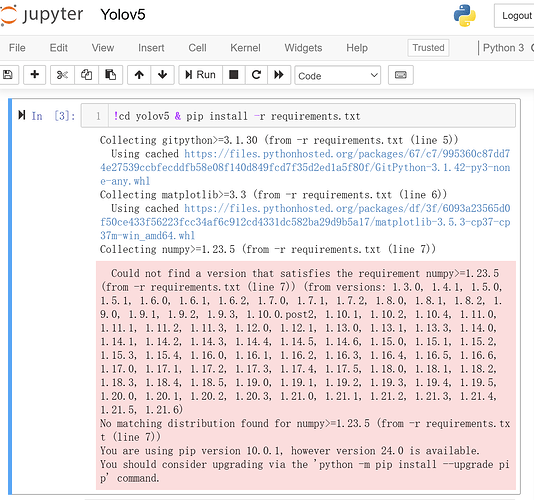534x500 pixels.
Task: Open the File menu
Action: tap(17, 48)
